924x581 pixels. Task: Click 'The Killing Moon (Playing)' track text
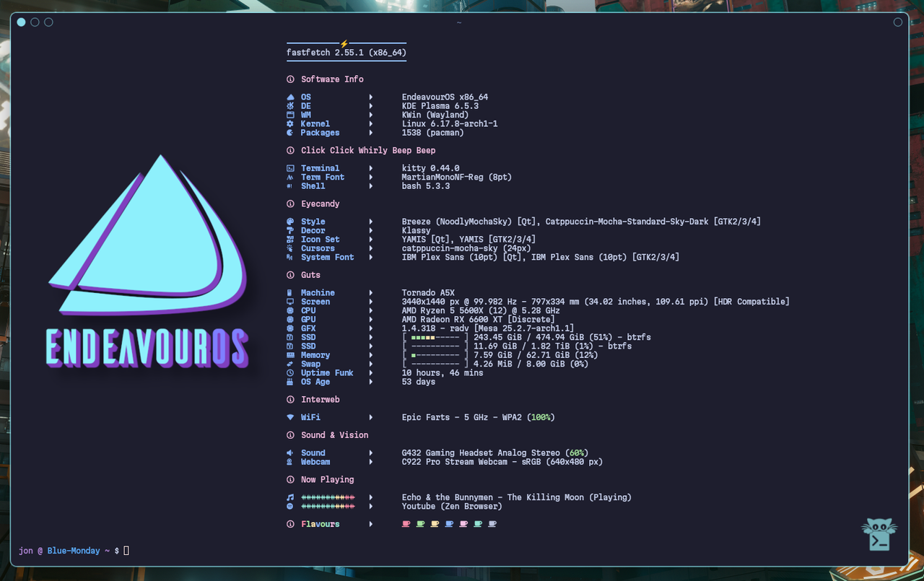570,497
